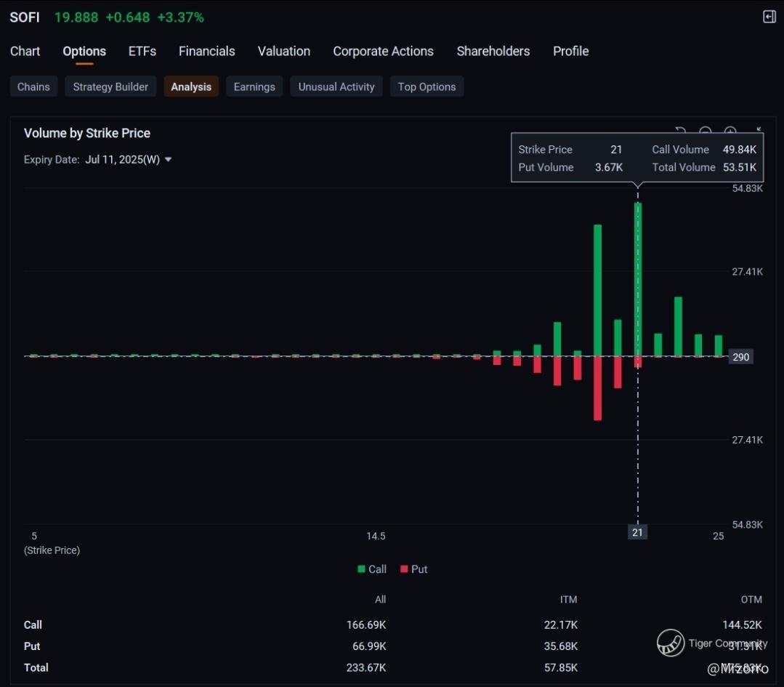784x687 pixels.
Task: Click the chart fullscreen arrows icon
Action: pyautogui.click(x=758, y=131)
